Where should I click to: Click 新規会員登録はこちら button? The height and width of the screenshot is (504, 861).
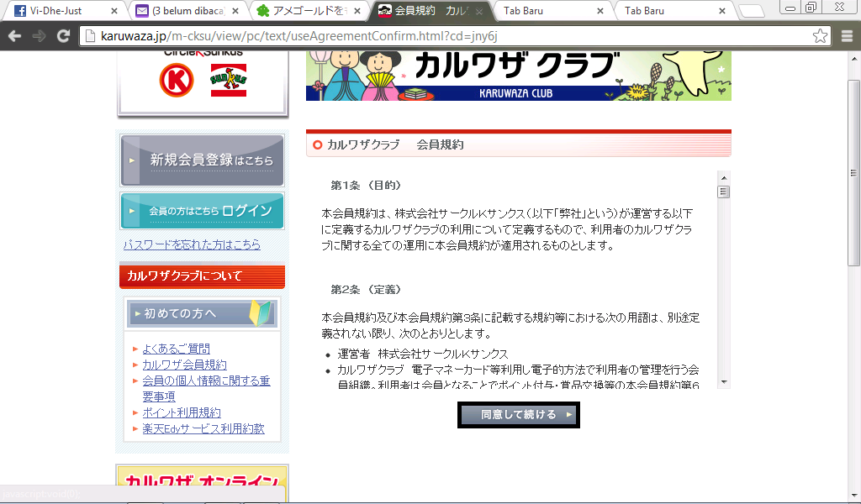[202, 160]
